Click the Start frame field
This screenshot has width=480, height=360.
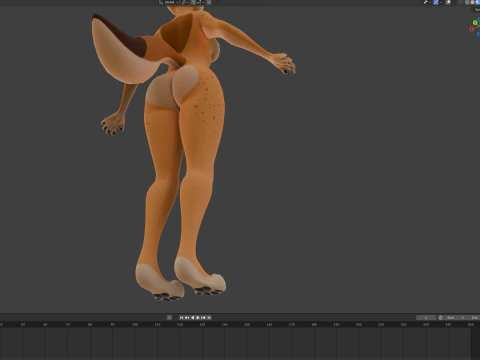[x=454, y=318]
